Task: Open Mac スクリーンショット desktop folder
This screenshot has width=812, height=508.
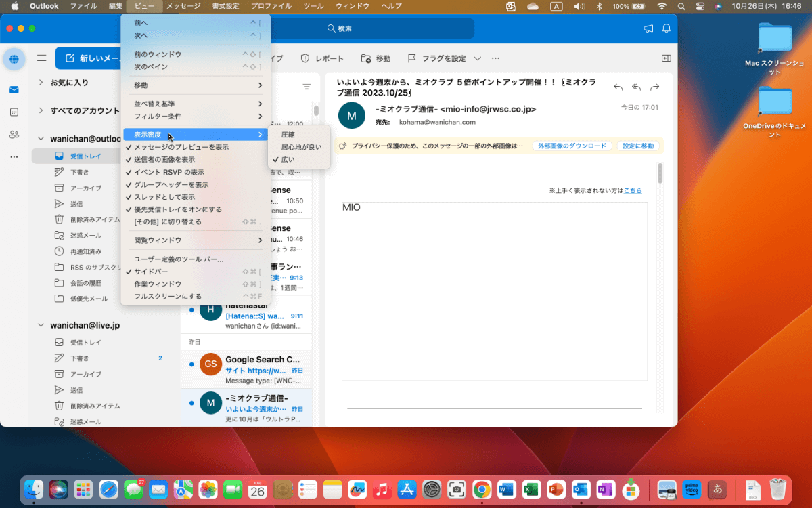Action: 775,49
